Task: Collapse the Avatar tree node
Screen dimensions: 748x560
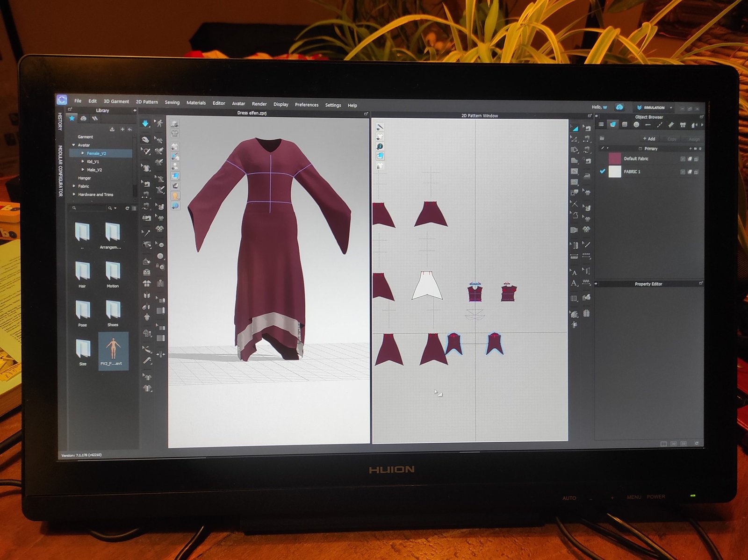Action: (x=74, y=145)
